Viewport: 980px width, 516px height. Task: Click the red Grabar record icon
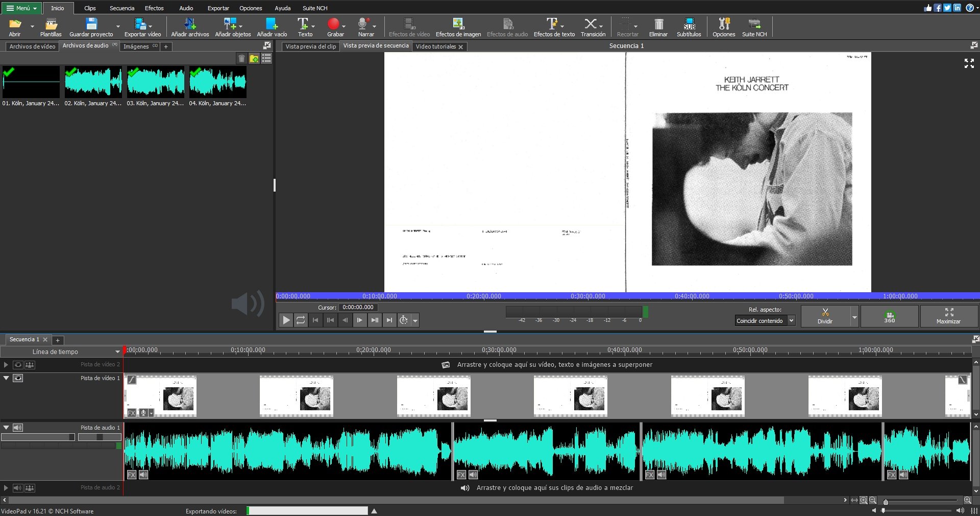click(333, 24)
